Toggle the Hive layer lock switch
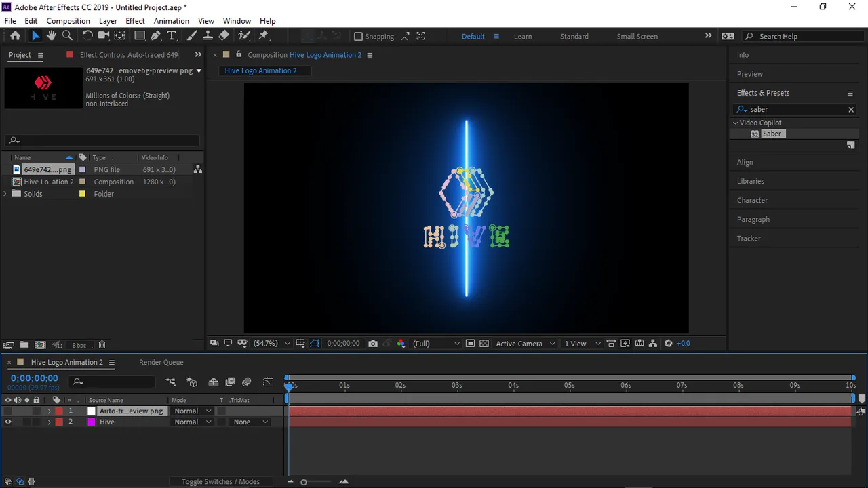868x488 pixels. pyautogui.click(x=37, y=422)
